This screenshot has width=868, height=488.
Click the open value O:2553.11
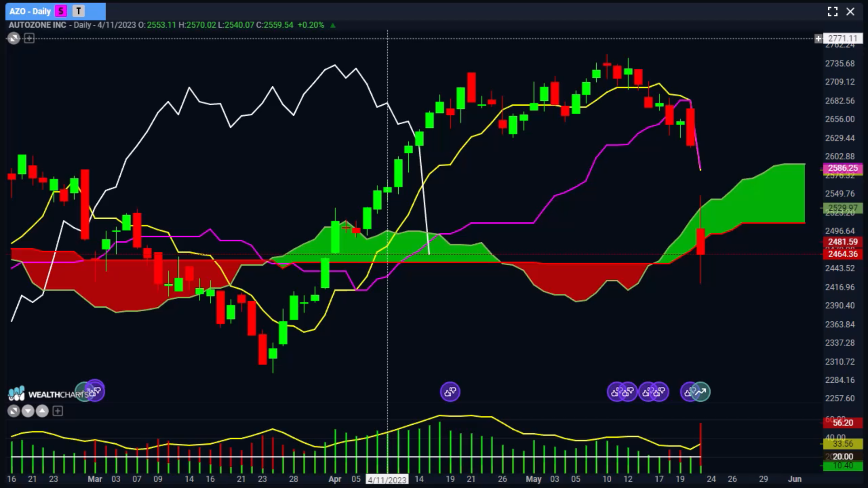pos(157,25)
